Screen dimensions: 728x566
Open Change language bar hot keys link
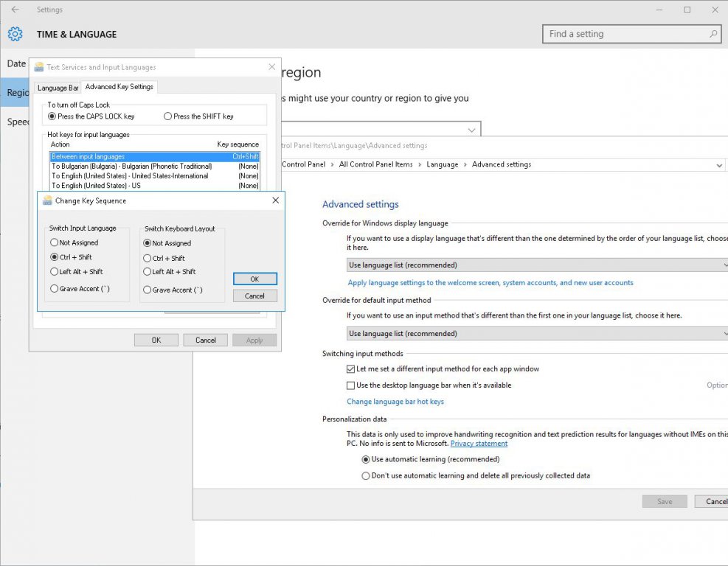pos(395,402)
